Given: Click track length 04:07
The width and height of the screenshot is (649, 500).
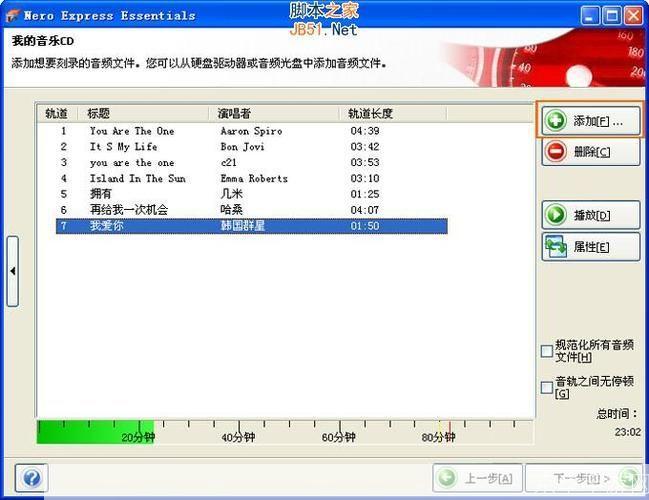Looking at the screenshot, I should pyautogui.click(x=365, y=210).
